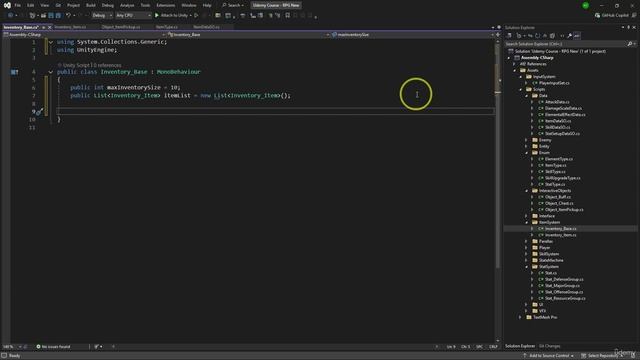
Task: Click the Visual Studio logo icon
Action: tap(7, 5)
